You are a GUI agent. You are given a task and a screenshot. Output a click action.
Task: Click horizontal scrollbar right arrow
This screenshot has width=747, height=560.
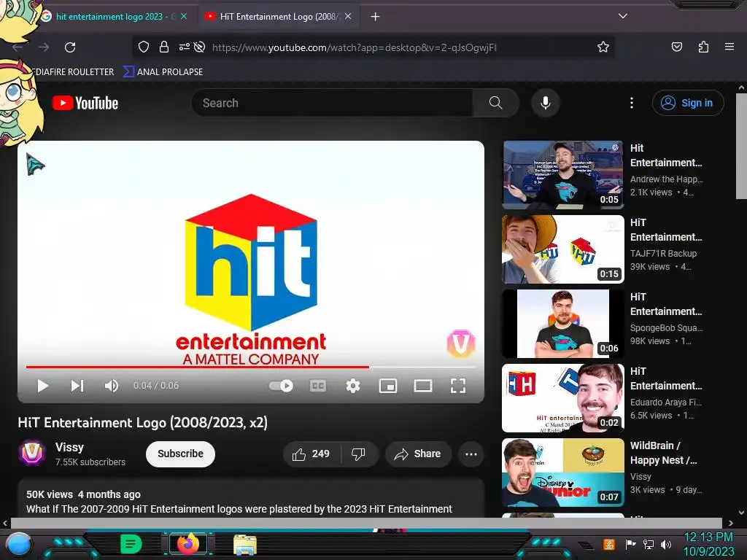[x=731, y=522]
